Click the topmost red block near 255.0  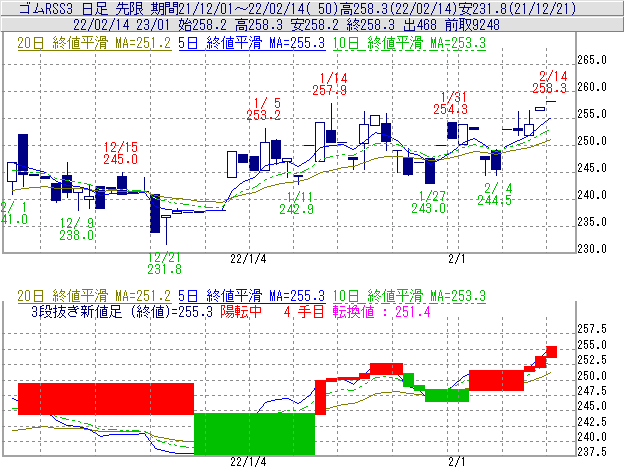point(552,352)
